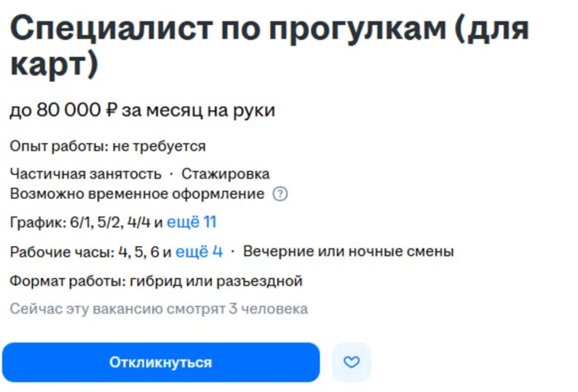
Task: Click "Формат работы: гибрид или разъездной" line
Action: [x=156, y=281]
